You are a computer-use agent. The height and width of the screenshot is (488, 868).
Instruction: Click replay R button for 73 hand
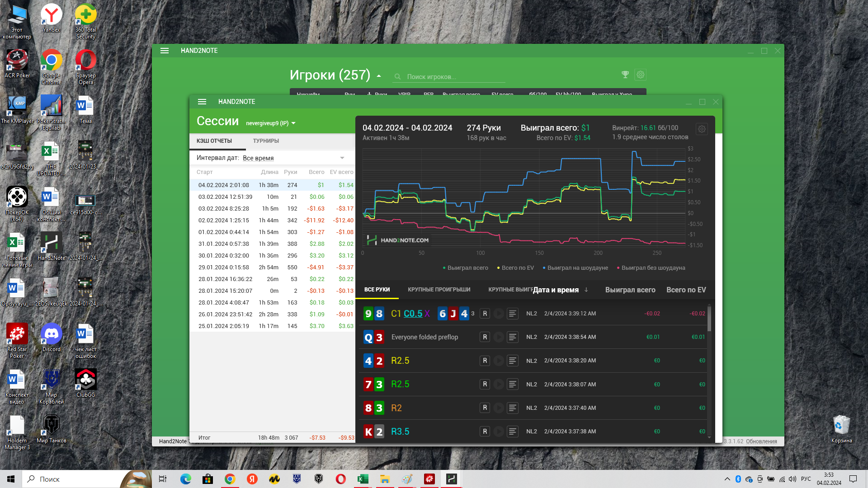[x=485, y=385]
